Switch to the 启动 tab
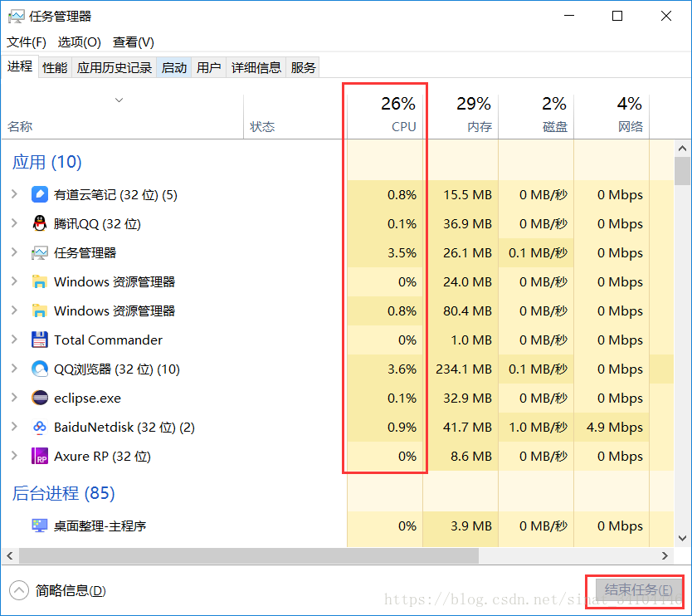The image size is (692, 616). (x=174, y=67)
